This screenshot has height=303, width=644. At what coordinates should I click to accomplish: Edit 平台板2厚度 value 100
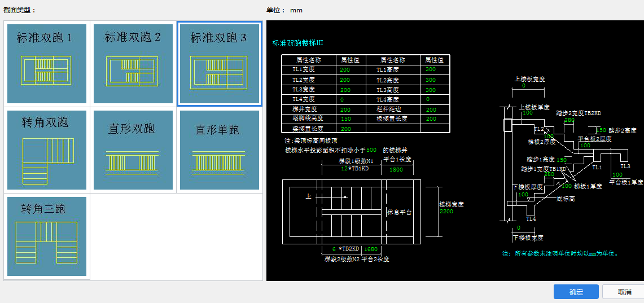[x=585, y=146]
